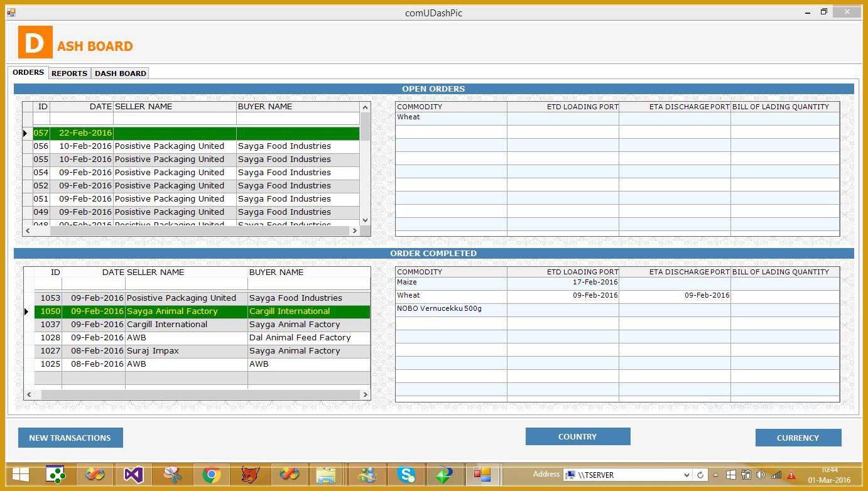This screenshot has width=868, height=491.
Task: Open the Snipping Tool on the taskbar
Action: [x=173, y=475]
